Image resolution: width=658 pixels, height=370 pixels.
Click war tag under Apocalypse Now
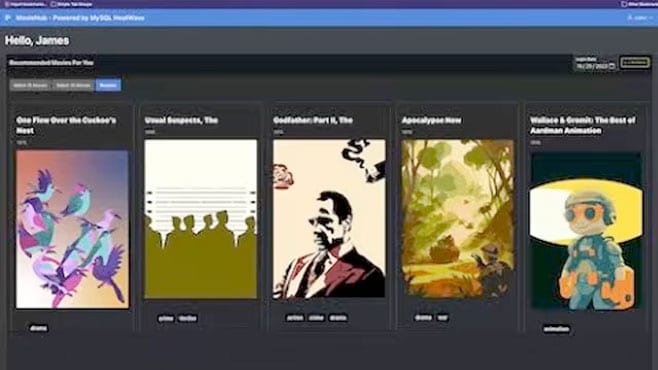pos(442,318)
